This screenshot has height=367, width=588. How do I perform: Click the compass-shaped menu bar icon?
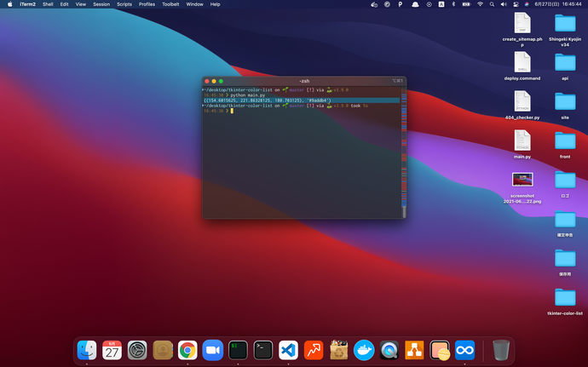[387, 4]
